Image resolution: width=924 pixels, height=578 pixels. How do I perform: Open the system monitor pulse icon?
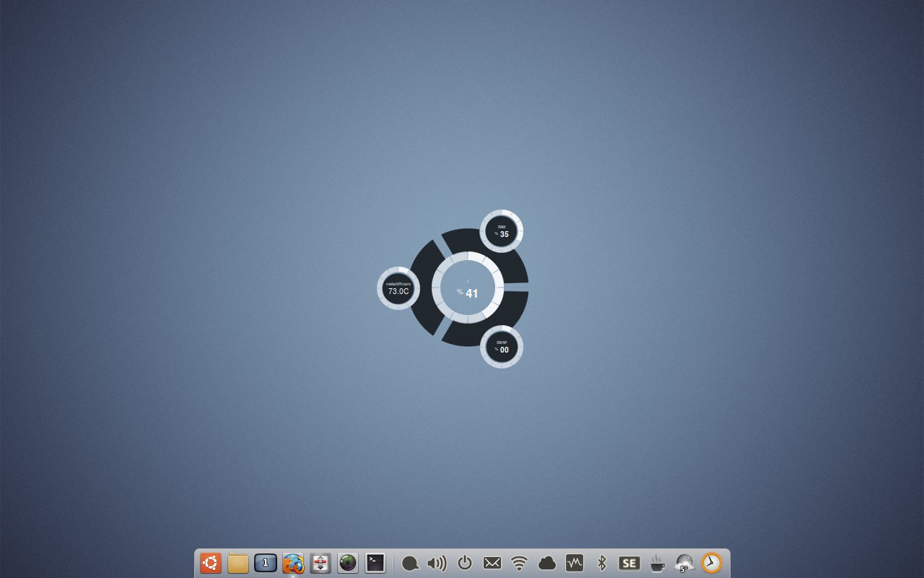click(575, 563)
